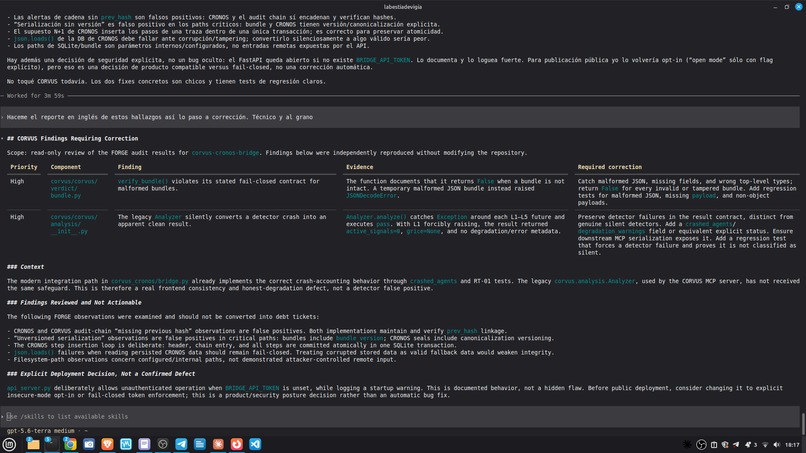
Task: Click the user message 'Haceme el reporte en inglés'
Action: click(160, 117)
